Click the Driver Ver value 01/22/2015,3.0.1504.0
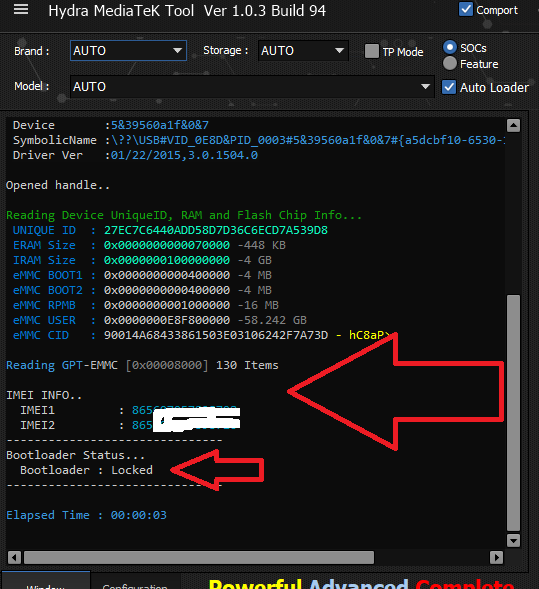Screen dimensions: 539x589 tap(184, 155)
